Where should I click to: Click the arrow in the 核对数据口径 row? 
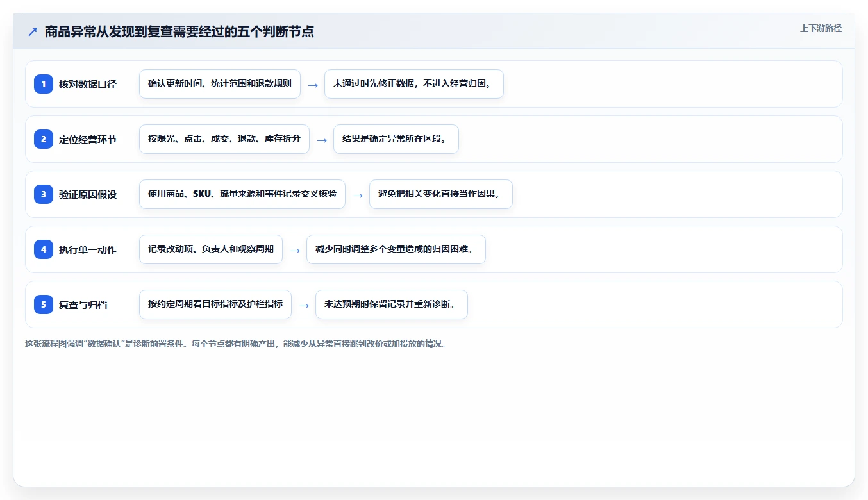[x=313, y=85]
